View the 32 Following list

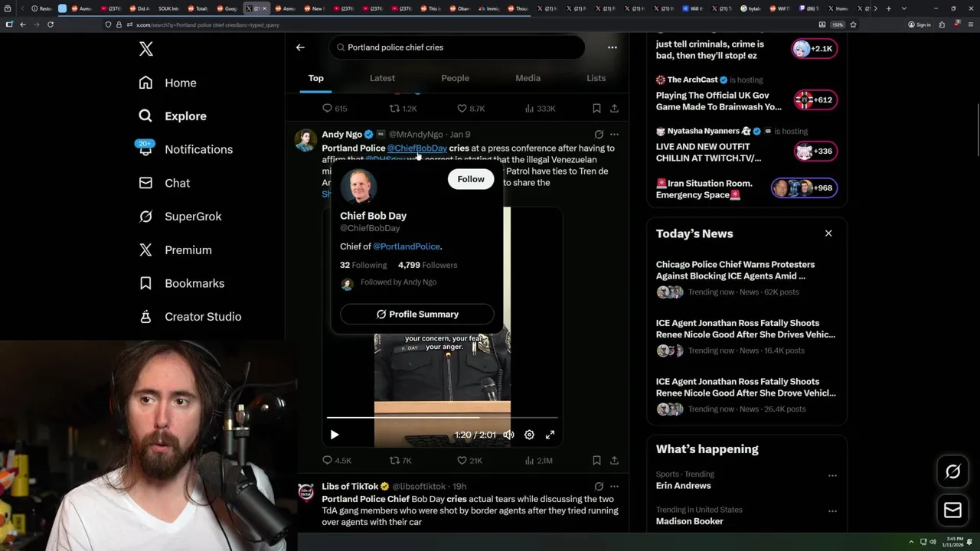[363, 265]
